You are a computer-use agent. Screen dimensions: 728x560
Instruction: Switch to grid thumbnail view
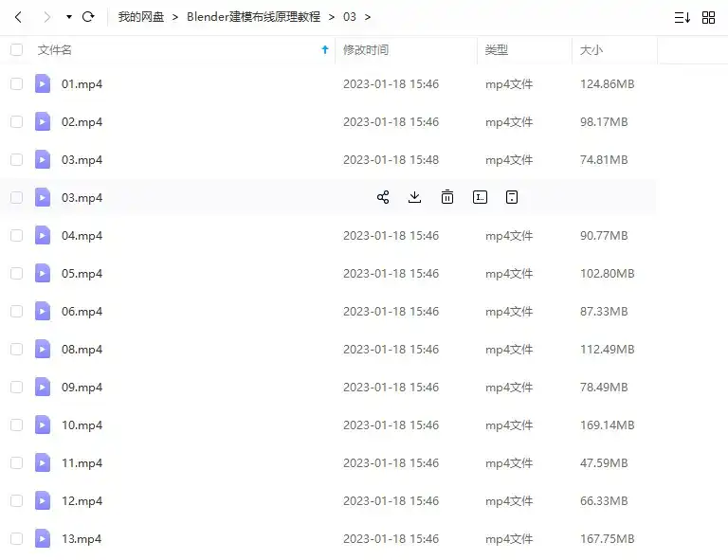(708, 18)
